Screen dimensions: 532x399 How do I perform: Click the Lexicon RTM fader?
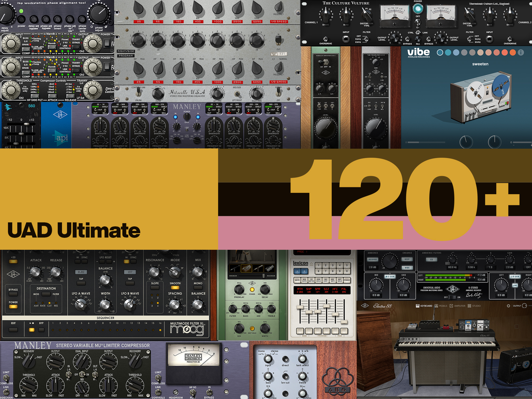[x=300, y=307]
